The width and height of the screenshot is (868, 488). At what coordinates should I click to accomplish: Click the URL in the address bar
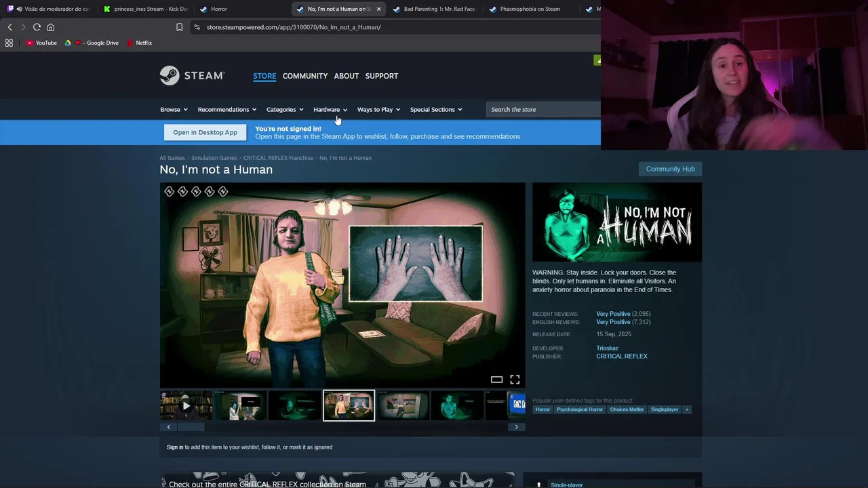(294, 27)
